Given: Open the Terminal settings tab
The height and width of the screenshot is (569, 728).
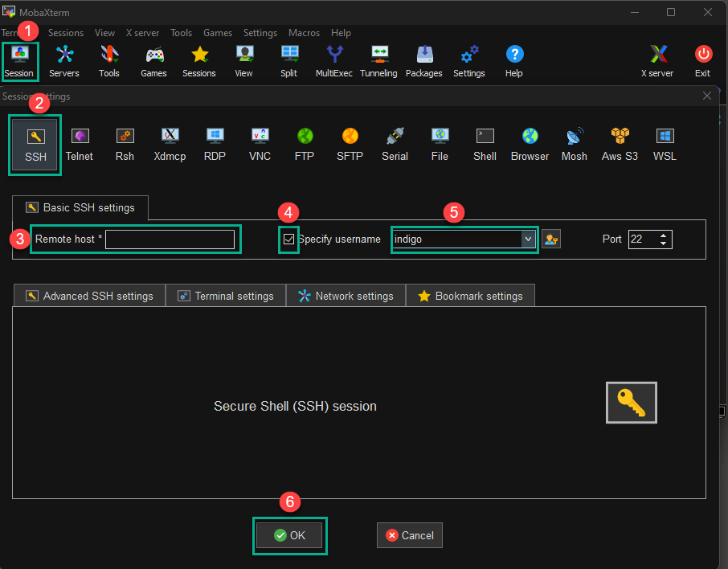Looking at the screenshot, I should click(x=226, y=296).
